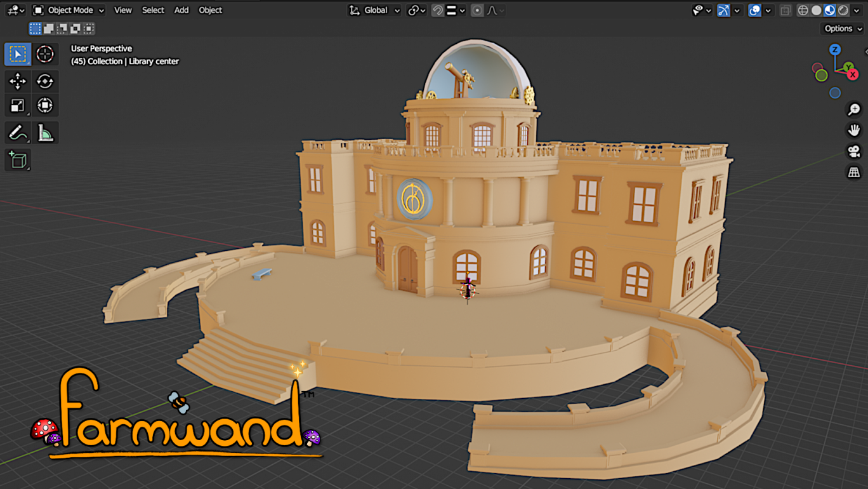Select the Scale tool
The width and height of the screenshot is (868, 489).
pos(18,105)
